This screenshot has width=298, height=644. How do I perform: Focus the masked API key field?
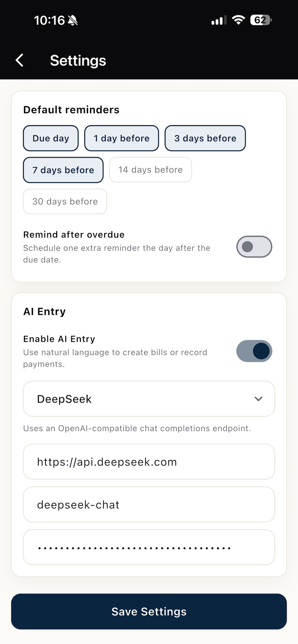pos(149,547)
